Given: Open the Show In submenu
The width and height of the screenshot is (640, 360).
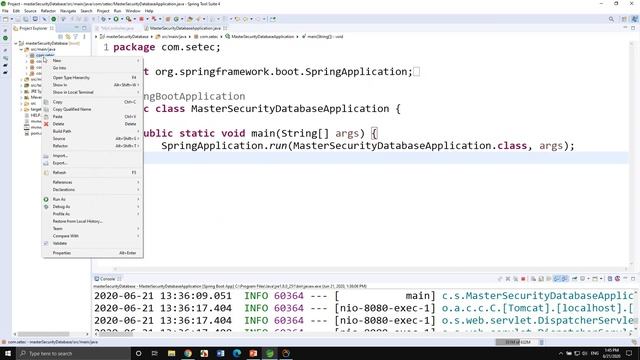Looking at the screenshot, I should (93, 85).
